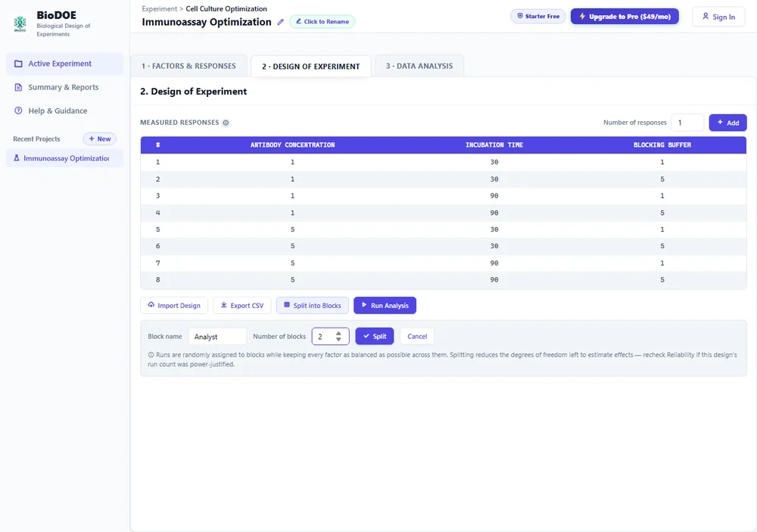The height and width of the screenshot is (532, 757).
Task: Click the Starter Free plan badge
Action: (x=537, y=17)
